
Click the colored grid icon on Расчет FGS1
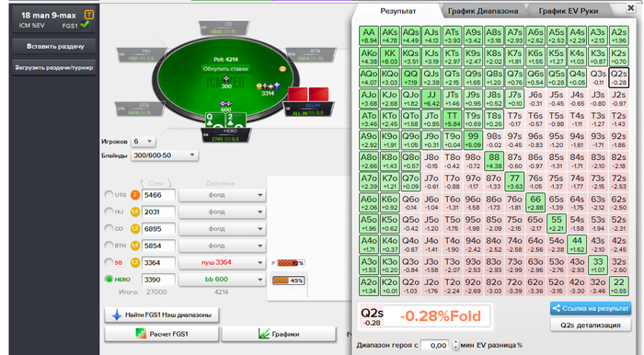pos(141,334)
